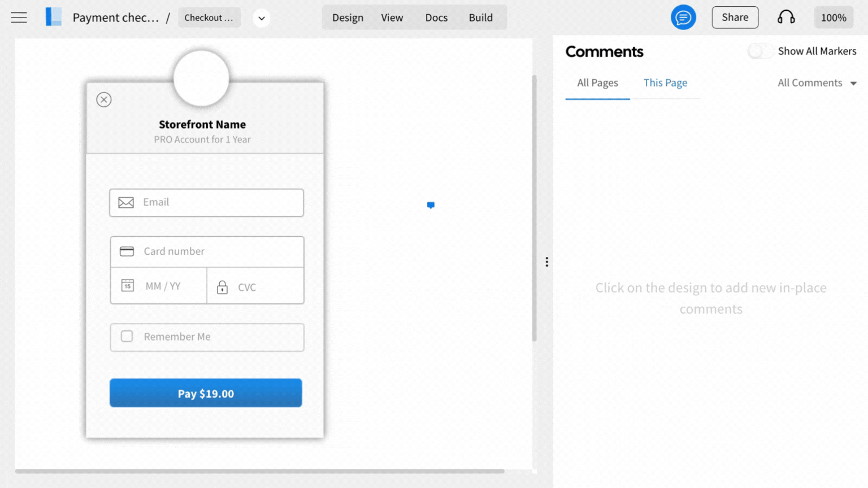Click the Share button
The height and width of the screenshot is (488, 868).
(x=735, y=18)
